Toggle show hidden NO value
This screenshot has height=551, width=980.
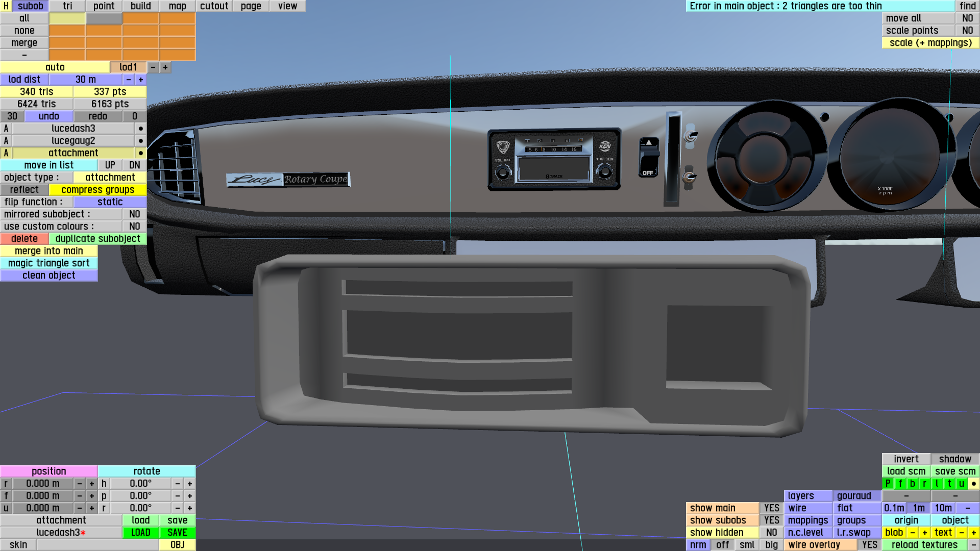pos(771,533)
